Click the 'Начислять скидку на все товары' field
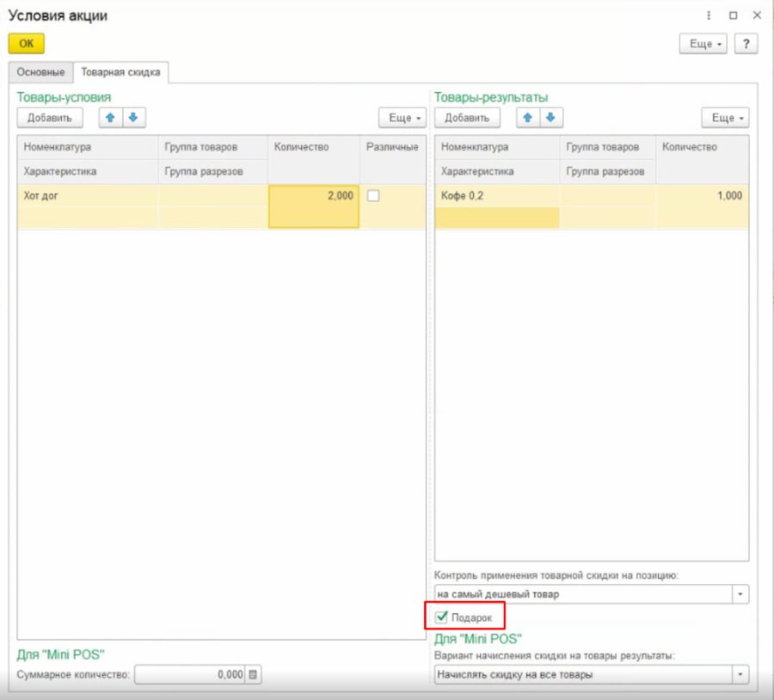Viewport: 774px width, 700px height. (x=583, y=674)
